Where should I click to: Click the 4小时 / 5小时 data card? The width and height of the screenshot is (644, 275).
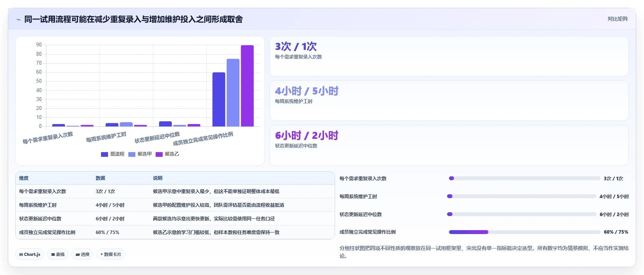pyautogui.click(x=449, y=101)
